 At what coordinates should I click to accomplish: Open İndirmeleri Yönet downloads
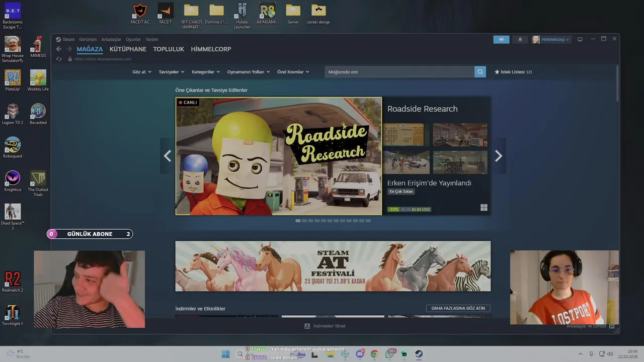tap(325, 326)
